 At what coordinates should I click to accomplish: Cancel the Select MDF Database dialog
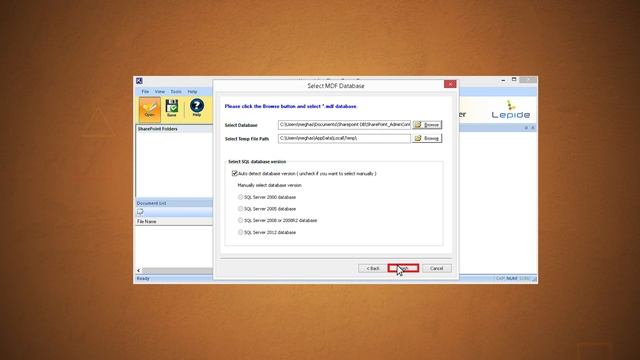(436, 268)
